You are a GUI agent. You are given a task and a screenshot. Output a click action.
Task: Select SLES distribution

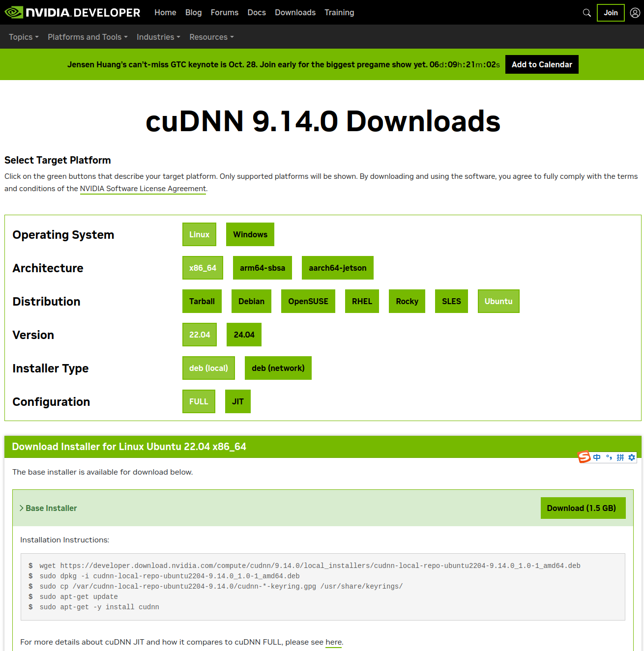pyautogui.click(x=451, y=301)
